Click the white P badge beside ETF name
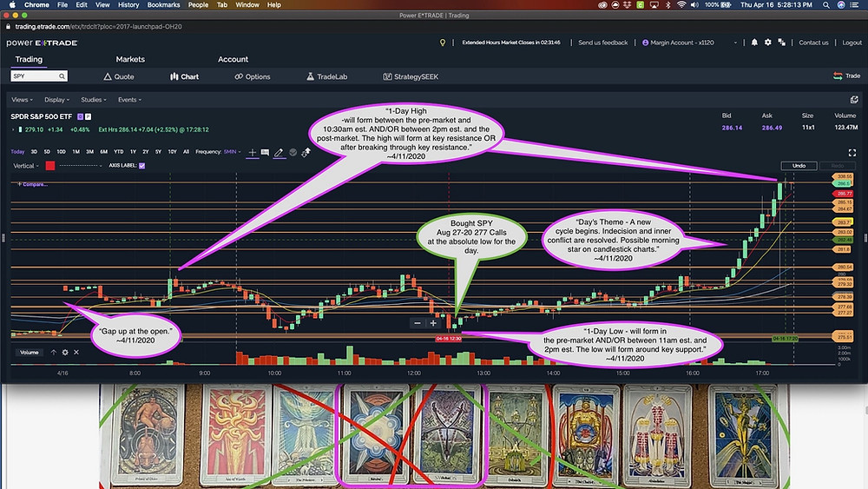Image resolution: width=868 pixels, height=489 pixels. 88,116
